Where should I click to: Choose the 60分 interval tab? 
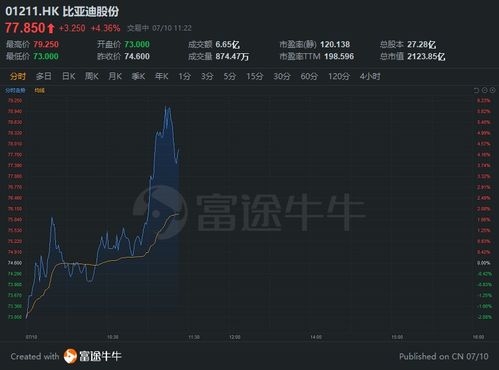pos(309,76)
